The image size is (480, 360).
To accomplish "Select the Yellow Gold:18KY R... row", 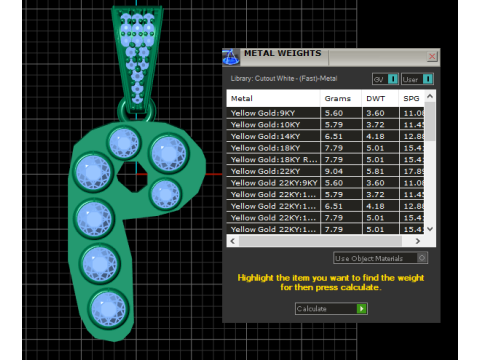I will (x=326, y=160).
